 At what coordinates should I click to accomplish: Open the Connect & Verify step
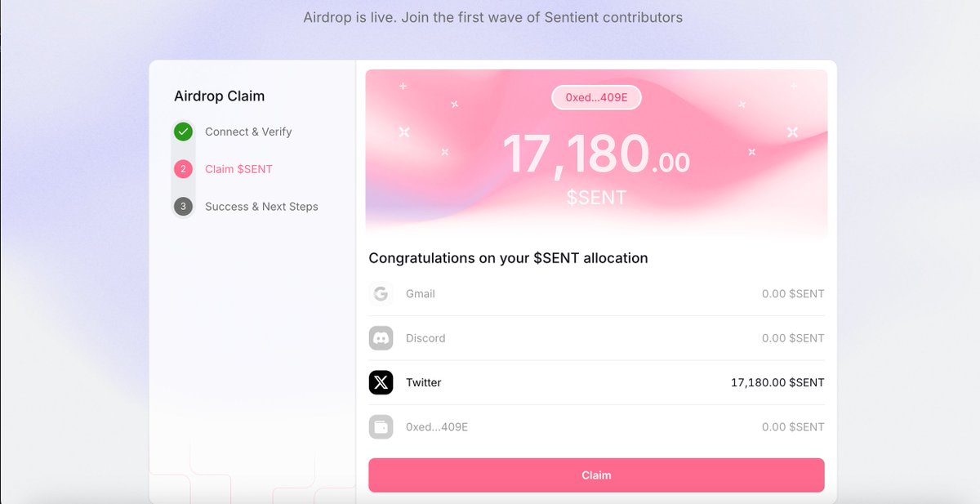(x=248, y=132)
